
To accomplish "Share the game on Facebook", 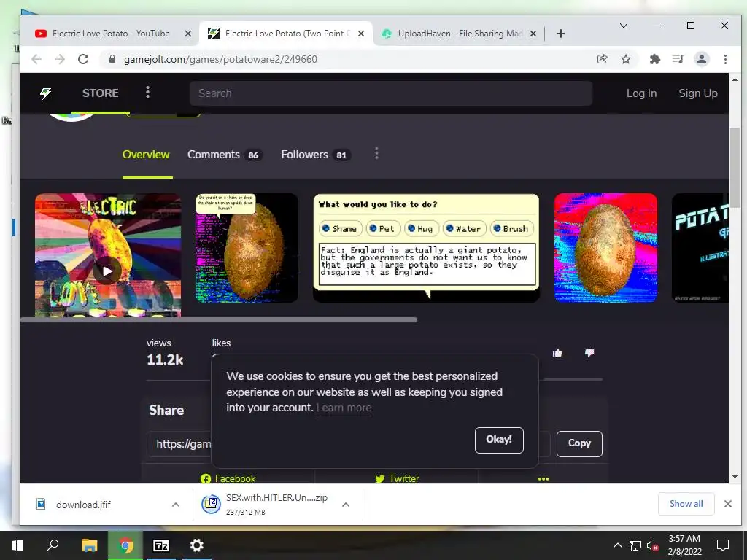I will [x=228, y=478].
